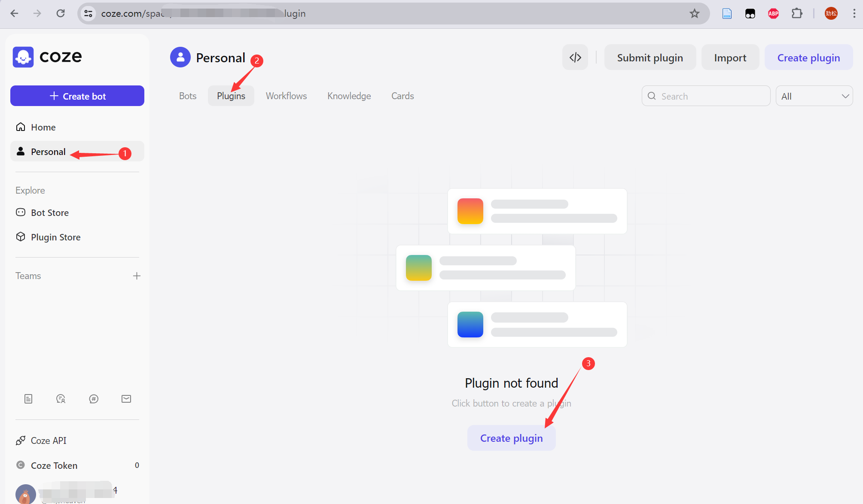Click the Plugin Store cube icon

tap(21, 237)
